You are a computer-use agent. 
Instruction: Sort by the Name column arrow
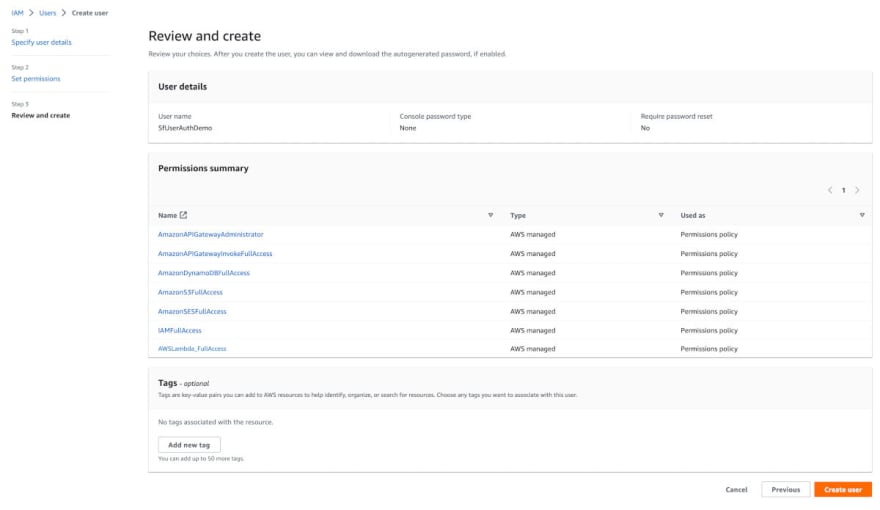pos(491,215)
